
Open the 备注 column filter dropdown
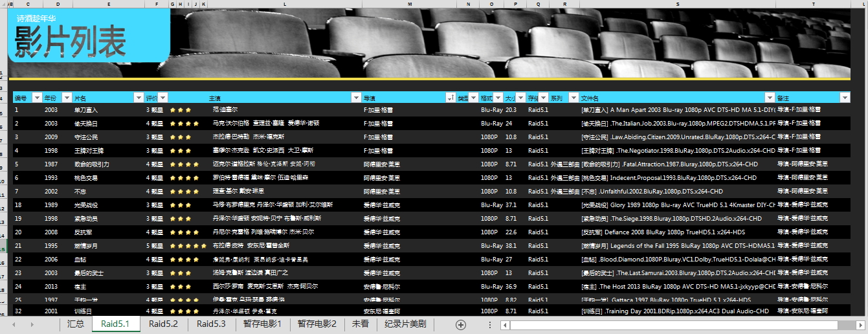pos(844,98)
